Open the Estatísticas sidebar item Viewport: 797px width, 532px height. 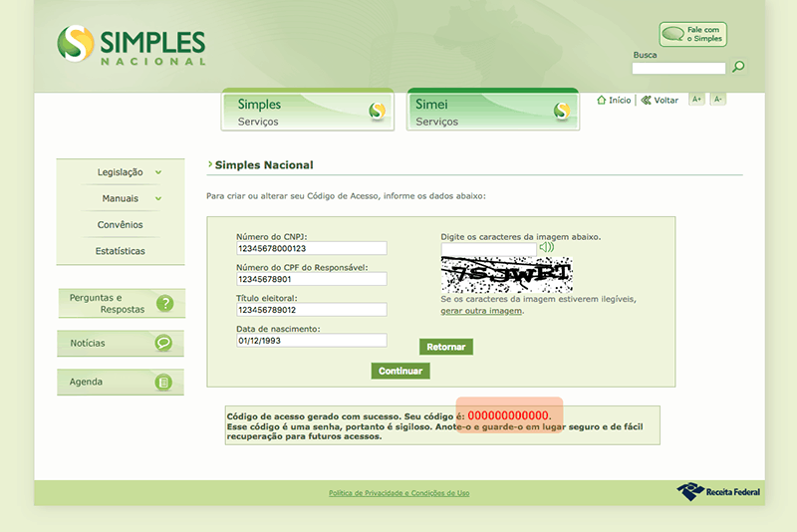[x=120, y=251]
